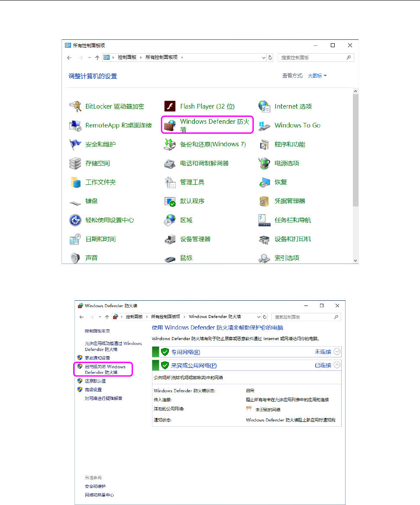
Task: Click 专用网络(R) heading link
Action: [x=186, y=352]
